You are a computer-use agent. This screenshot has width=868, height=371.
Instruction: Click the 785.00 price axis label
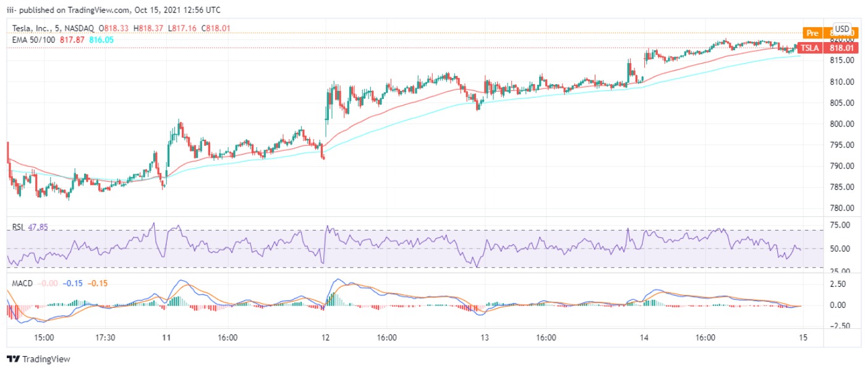842,187
